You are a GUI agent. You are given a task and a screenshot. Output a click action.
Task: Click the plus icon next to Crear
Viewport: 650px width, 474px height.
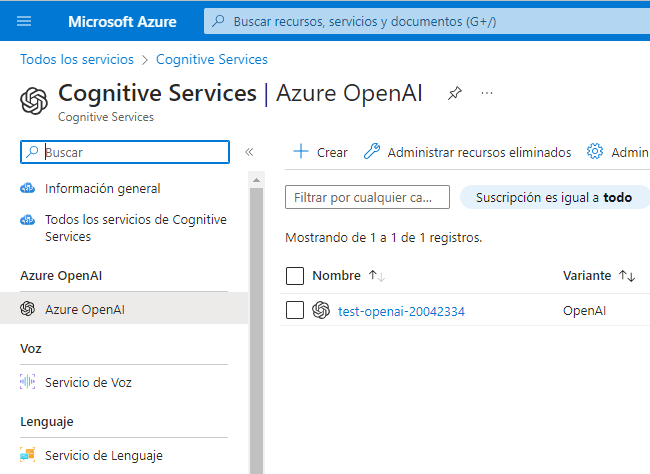pyautogui.click(x=301, y=151)
